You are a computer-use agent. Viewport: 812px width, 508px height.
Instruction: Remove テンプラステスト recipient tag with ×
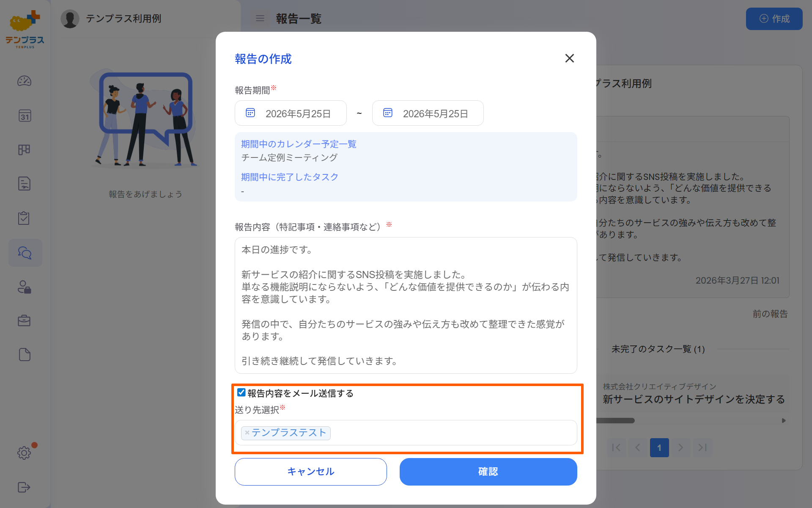(247, 433)
